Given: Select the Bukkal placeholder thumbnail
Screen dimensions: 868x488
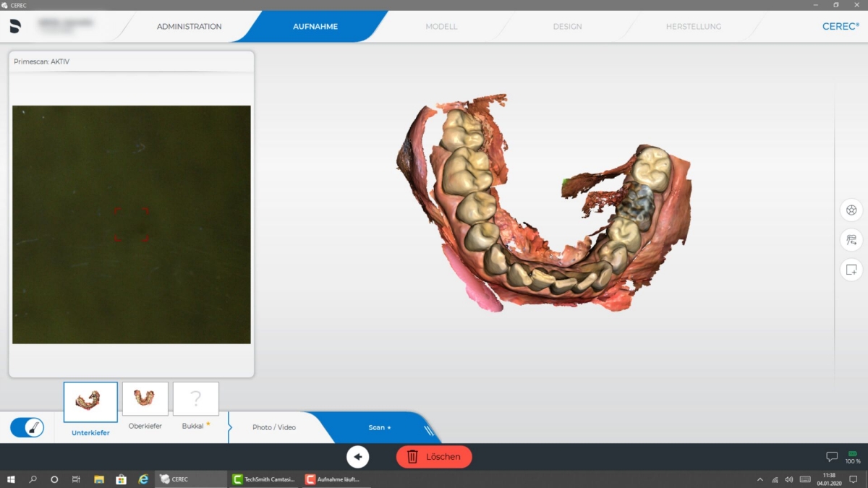Looking at the screenshot, I should [195, 399].
